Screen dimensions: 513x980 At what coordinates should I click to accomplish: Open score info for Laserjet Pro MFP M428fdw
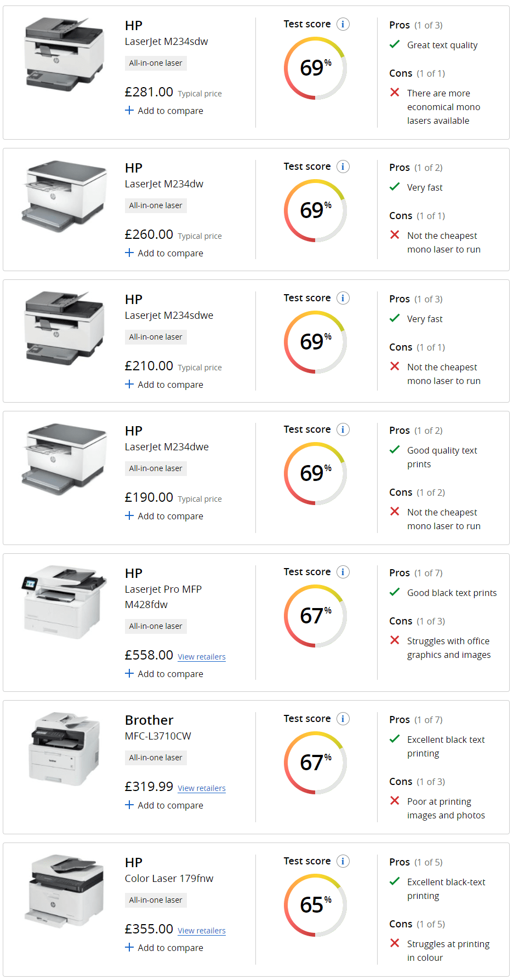[x=343, y=572]
